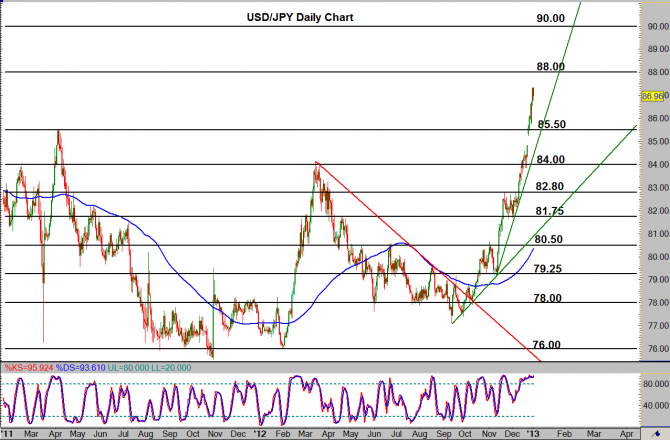Click the %DS=93.610 stochastic value
The height and width of the screenshot is (440, 670).
click(x=81, y=367)
